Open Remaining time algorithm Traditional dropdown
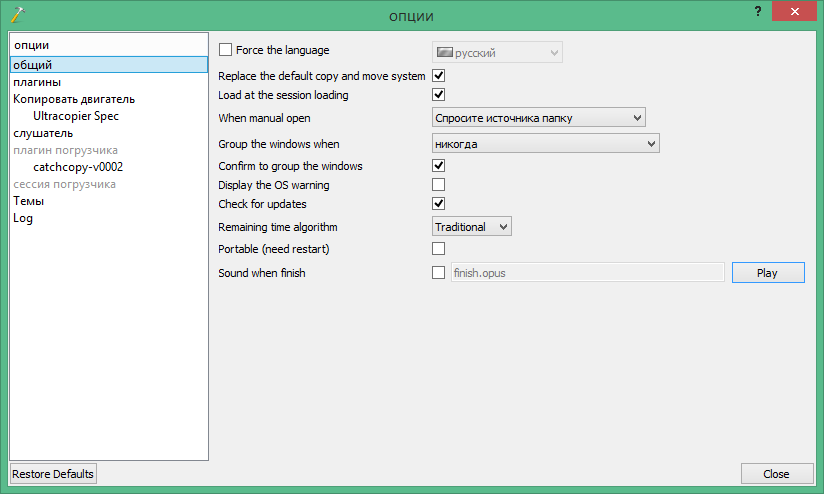 (471, 227)
